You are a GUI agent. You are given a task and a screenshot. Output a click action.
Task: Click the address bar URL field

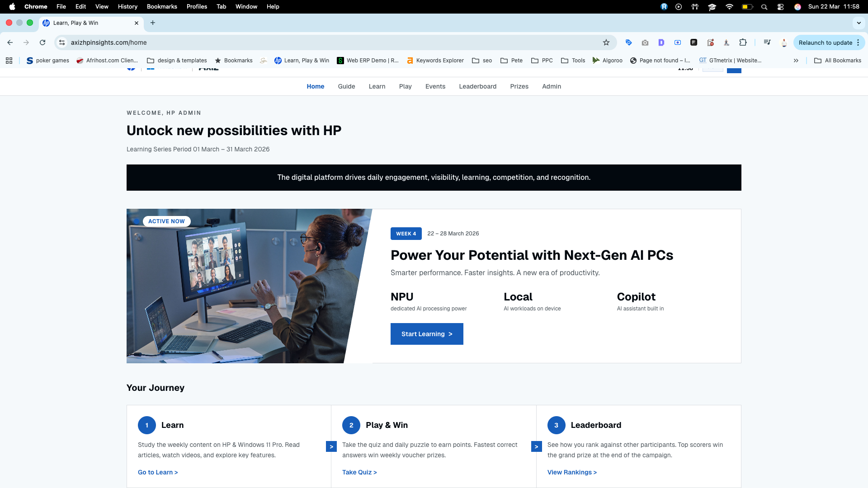coord(335,42)
